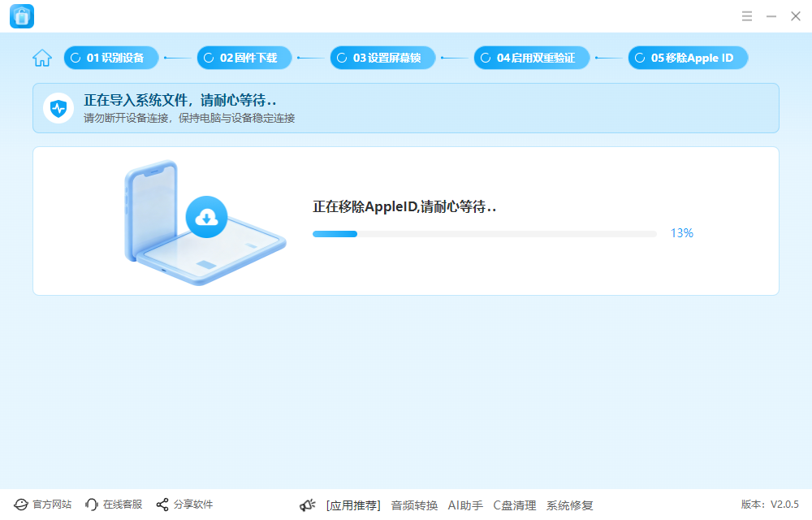Click the cloud download icon
Image resolution: width=812 pixels, height=520 pixels.
coord(206,217)
